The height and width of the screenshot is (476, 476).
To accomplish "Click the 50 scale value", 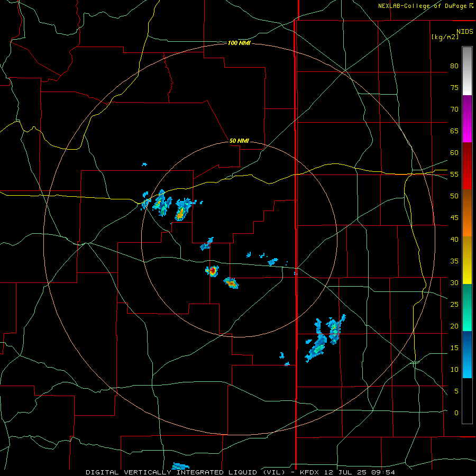I will pyautogui.click(x=454, y=196).
